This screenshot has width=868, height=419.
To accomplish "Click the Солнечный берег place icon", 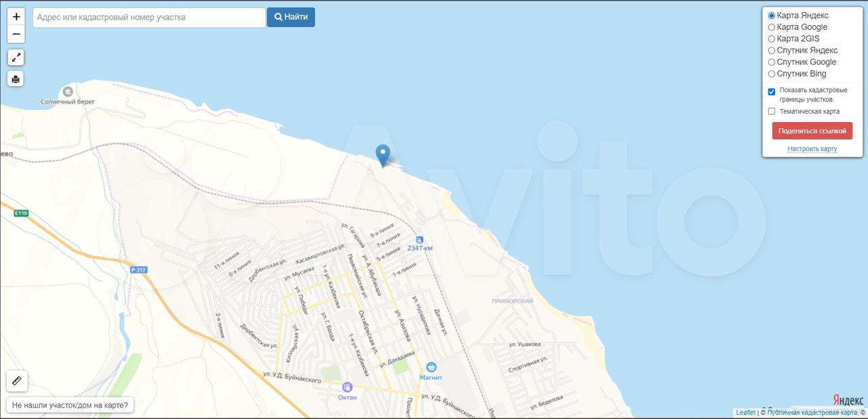I will [x=68, y=92].
